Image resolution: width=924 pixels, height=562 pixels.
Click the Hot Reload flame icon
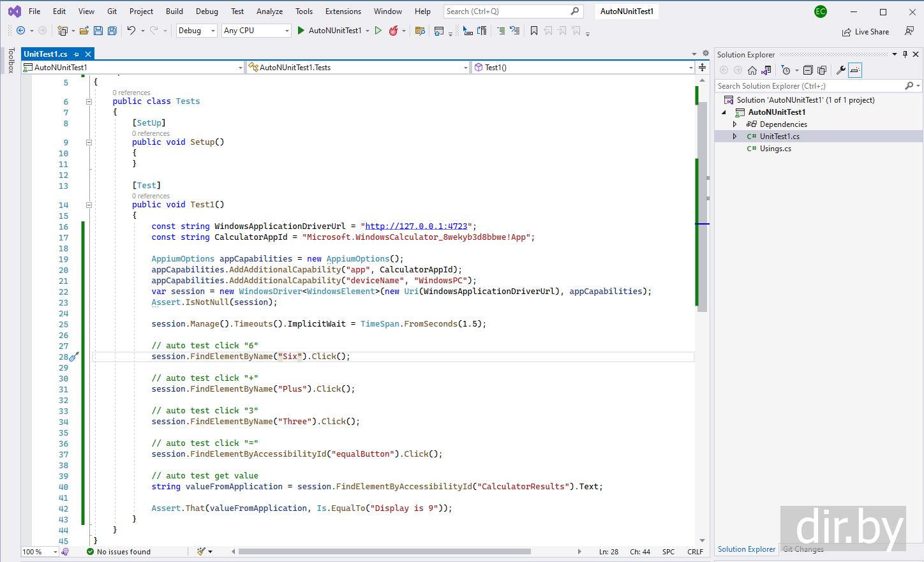tap(393, 31)
